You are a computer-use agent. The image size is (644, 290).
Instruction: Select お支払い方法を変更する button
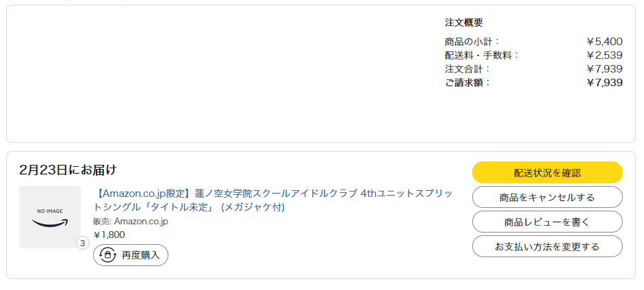click(547, 246)
